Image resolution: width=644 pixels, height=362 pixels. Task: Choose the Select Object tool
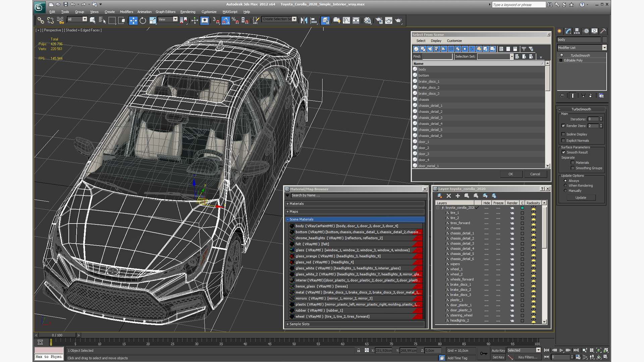click(x=93, y=20)
